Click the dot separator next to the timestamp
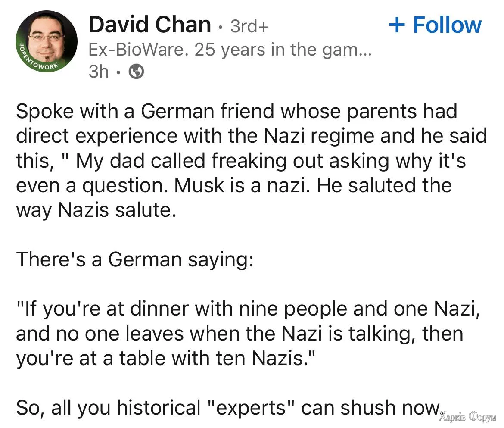Screen dimensions: 504x428 click(x=118, y=72)
